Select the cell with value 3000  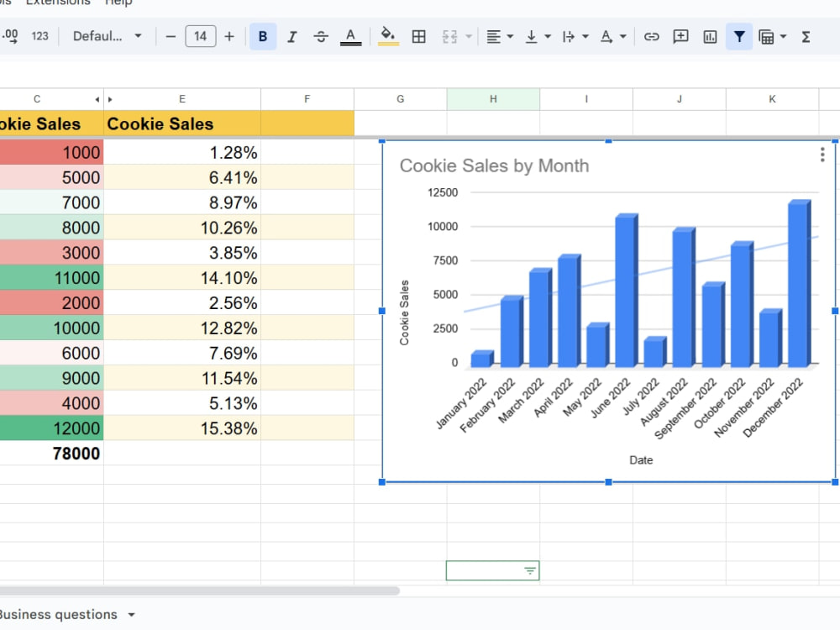[51, 253]
